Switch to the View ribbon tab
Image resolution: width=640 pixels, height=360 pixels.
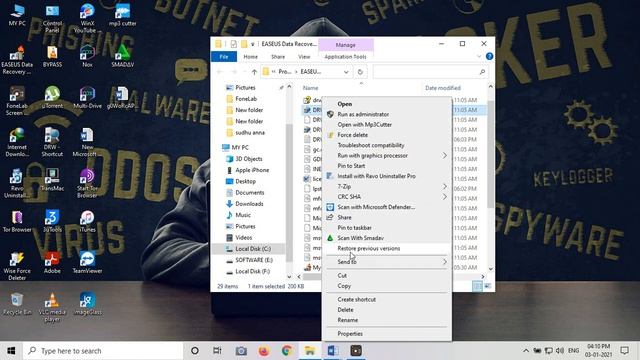(304, 57)
